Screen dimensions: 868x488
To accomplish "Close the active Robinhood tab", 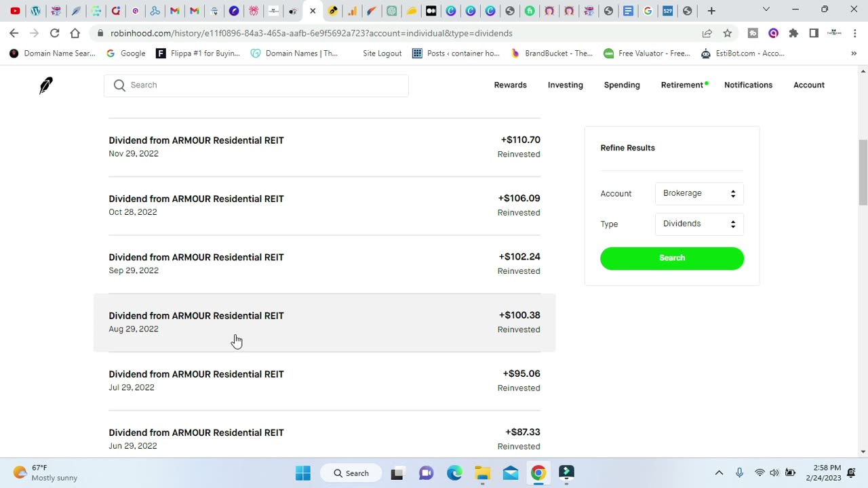I will [313, 11].
